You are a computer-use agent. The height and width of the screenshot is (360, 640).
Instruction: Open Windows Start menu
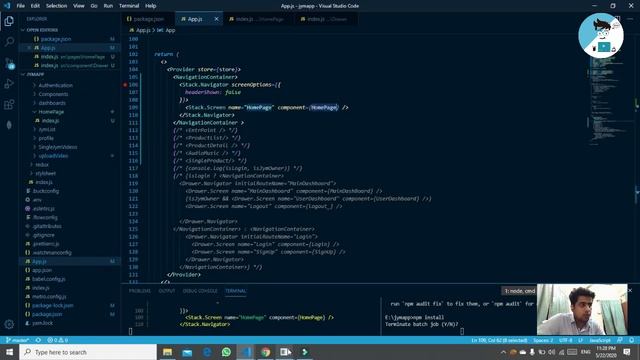click(x=9, y=352)
